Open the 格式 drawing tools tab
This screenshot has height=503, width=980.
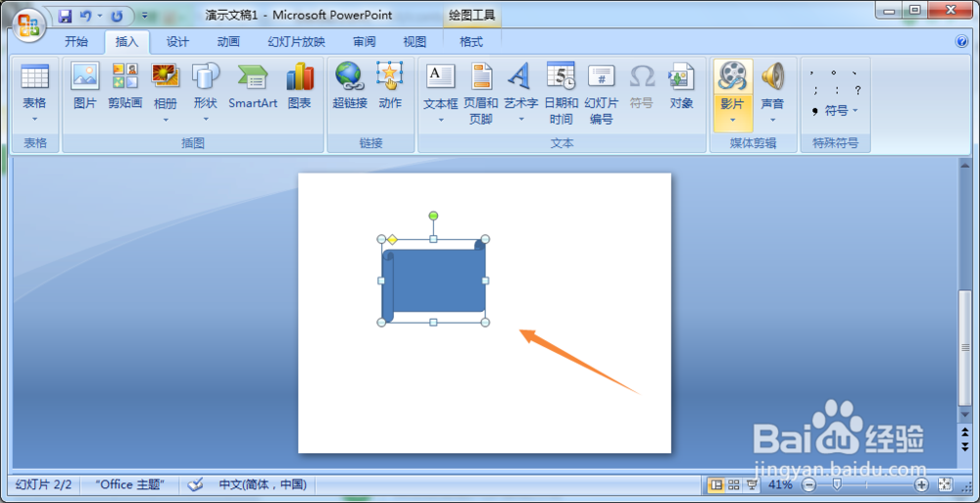point(471,42)
